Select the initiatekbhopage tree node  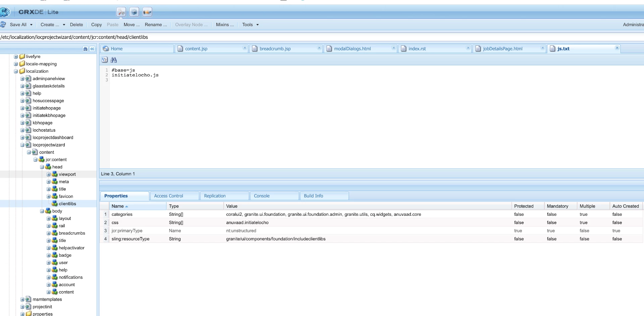point(49,115)
